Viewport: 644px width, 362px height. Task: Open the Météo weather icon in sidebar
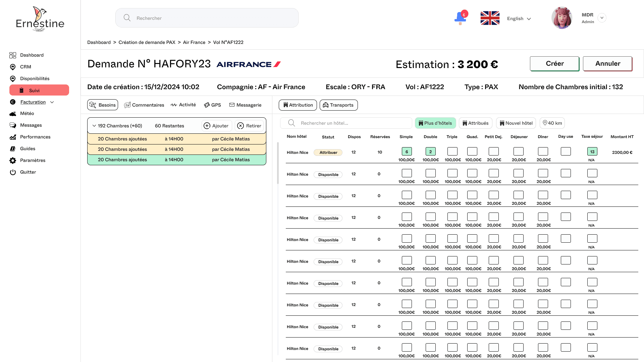[13, 114]
